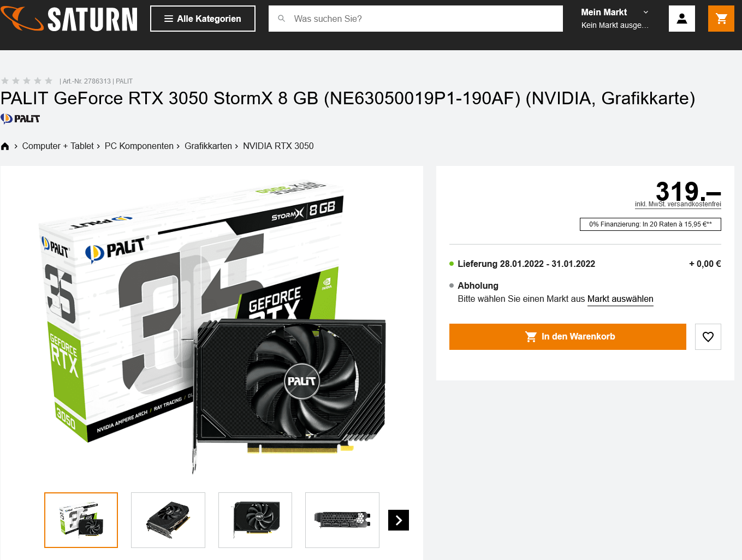Open the shopping cart icon
This screenshot has width=742, height=560.
(x=721, y=19)
